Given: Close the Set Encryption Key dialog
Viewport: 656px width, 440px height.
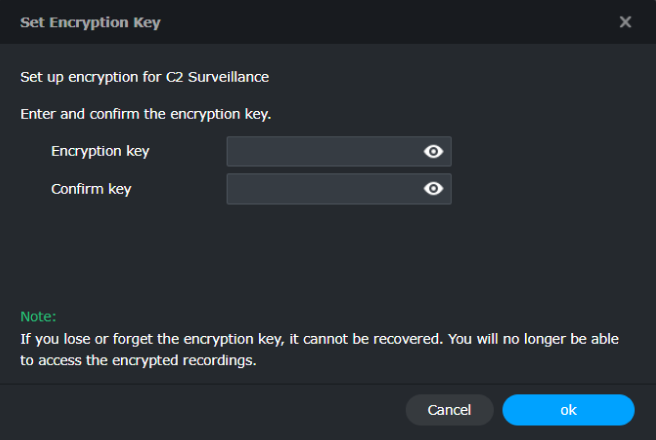Looking at the screenshot, I should click(625, 22).
